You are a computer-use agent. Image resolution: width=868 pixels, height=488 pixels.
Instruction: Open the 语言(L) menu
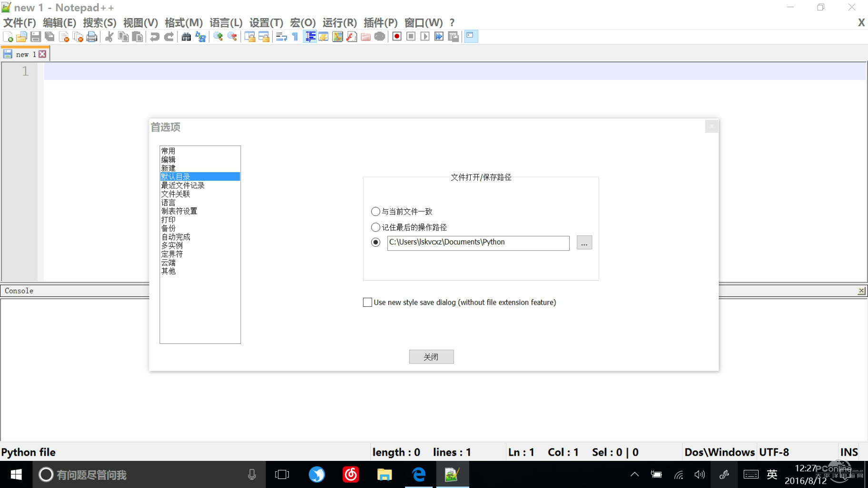click(226, 22)
